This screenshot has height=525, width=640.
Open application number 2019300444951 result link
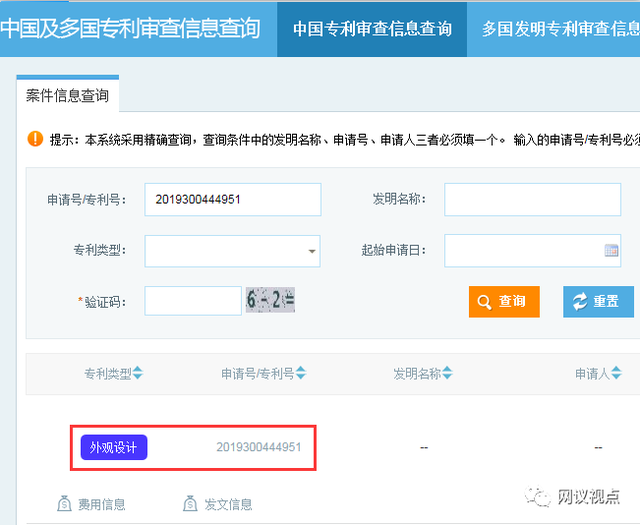[258, 447]
